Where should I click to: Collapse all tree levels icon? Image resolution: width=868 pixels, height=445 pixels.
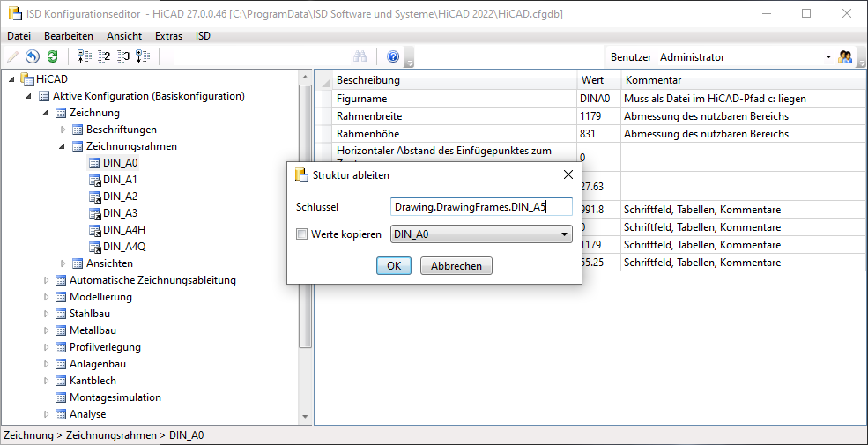pyautogui.click(x=83, y=56)
